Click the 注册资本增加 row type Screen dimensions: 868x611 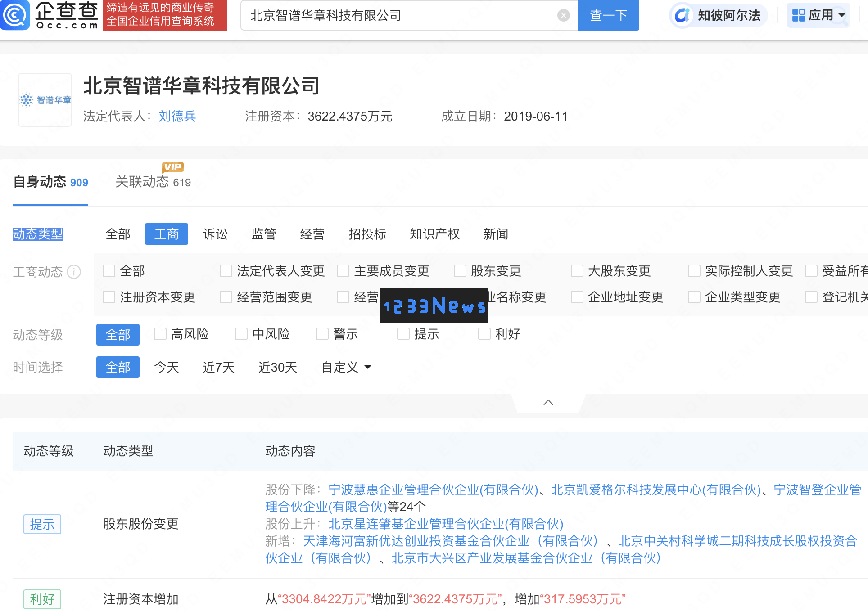pos(141,599)
